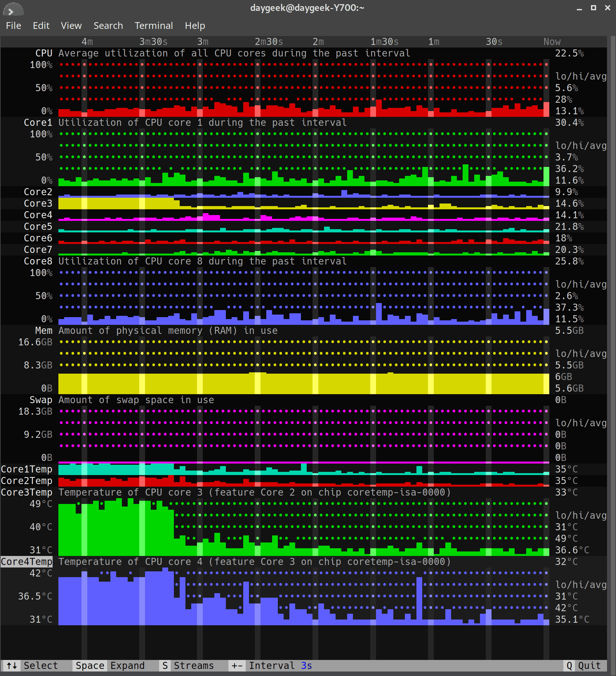Click the 2m timeline marker

(318, 42)
